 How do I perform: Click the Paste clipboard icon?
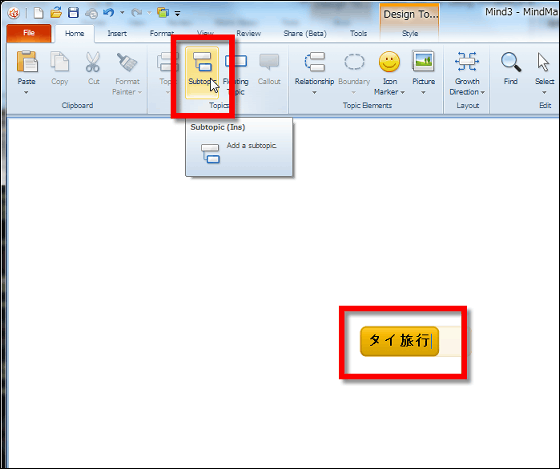click(27, 62)
